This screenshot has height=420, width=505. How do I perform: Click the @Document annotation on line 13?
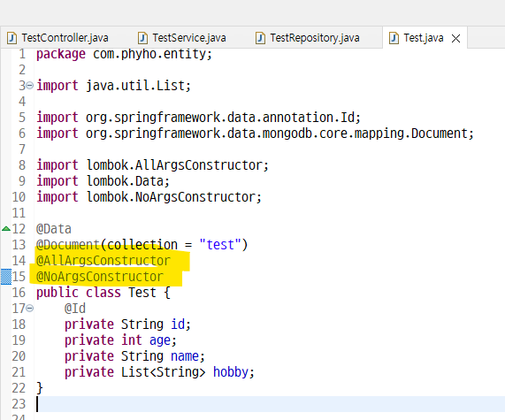pos(67,245)
